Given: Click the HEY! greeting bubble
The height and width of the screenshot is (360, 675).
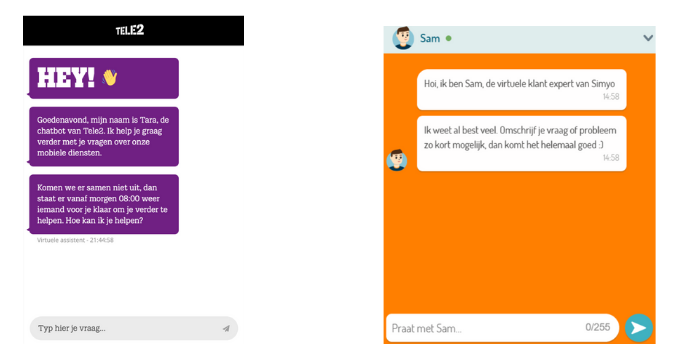Looking at the screenshot, I should coord(104,78).
